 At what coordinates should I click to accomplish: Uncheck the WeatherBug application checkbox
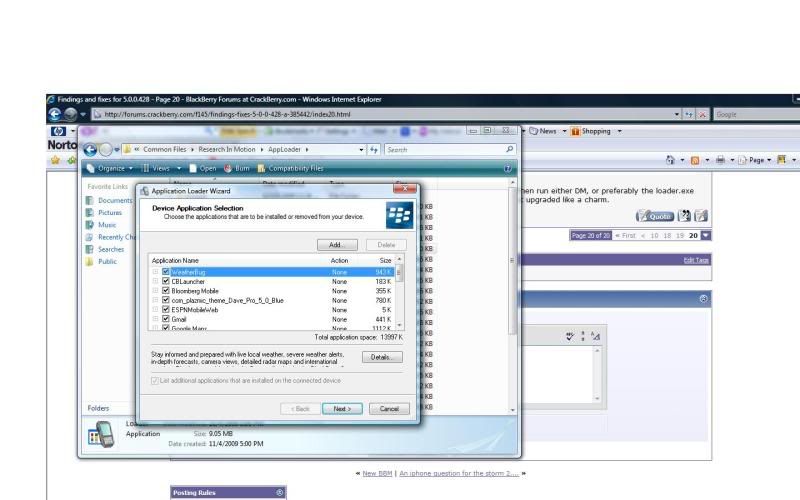pos(166,272)
